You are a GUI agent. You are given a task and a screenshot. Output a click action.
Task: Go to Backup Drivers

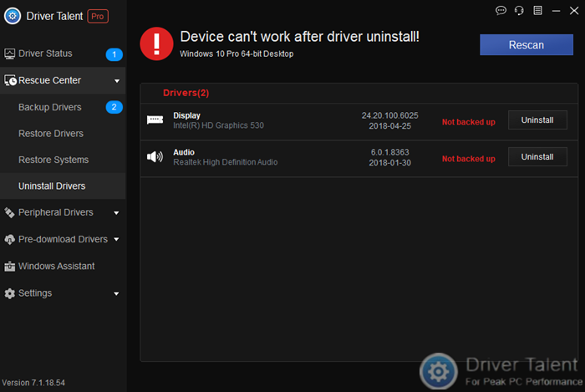(x=63, y=107)
